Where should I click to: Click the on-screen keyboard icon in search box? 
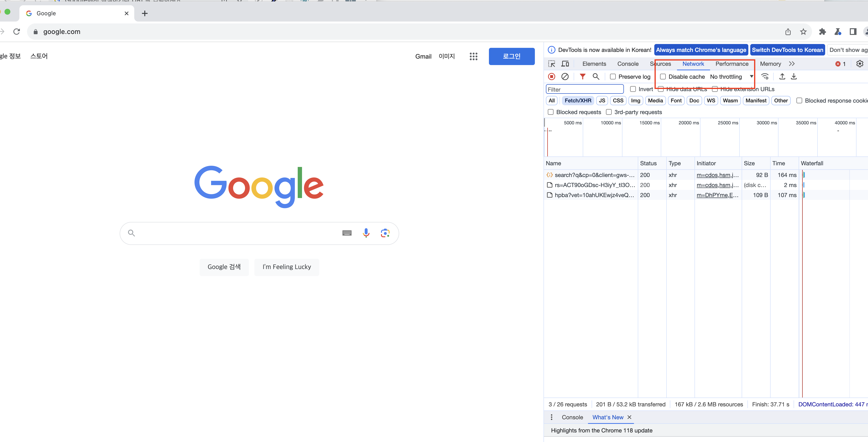click(x=347, y=233)
